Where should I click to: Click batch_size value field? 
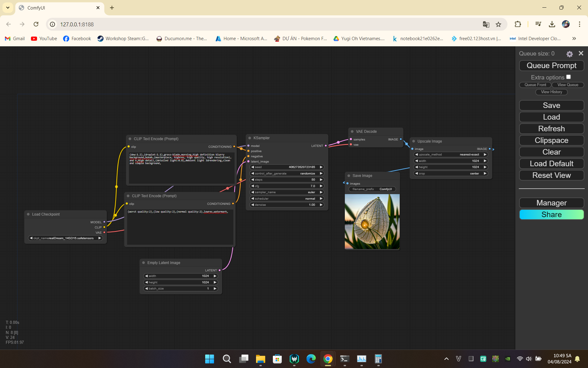[x=181, y=289]
